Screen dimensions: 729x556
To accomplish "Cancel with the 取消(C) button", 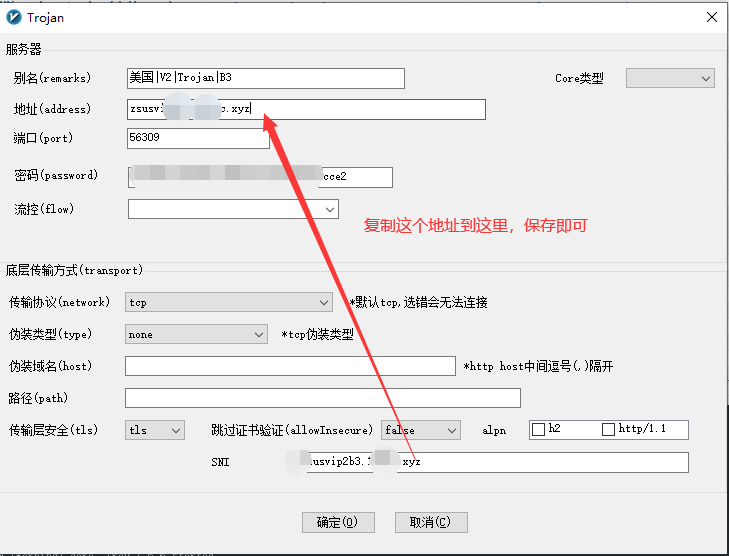I will pyautogui.click(x=431, y=523).
